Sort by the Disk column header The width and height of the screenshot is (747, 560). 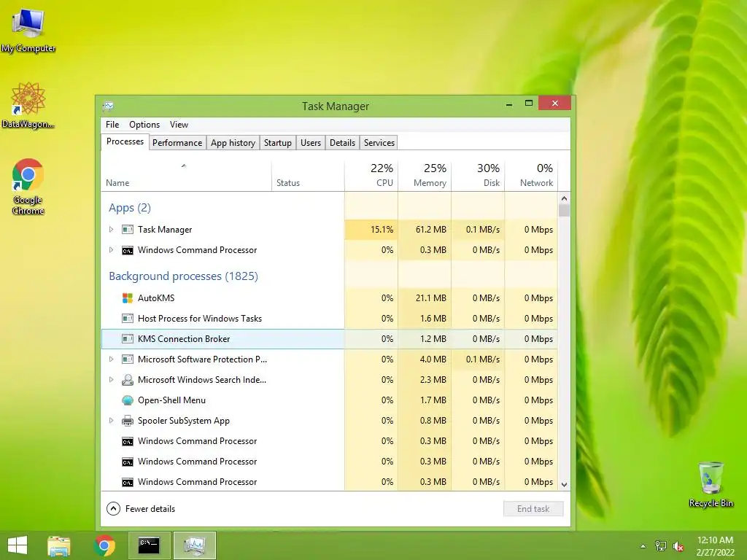pos(479,175)
